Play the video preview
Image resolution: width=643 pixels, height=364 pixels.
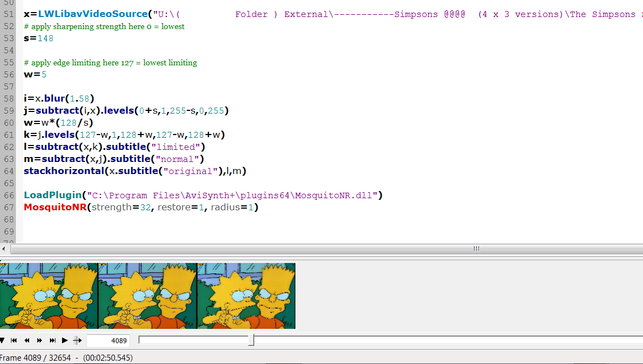(x=64, y=340)
